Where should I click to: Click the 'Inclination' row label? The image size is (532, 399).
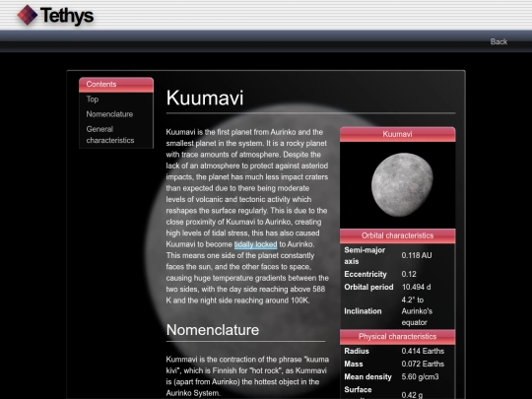pos(363,311)
